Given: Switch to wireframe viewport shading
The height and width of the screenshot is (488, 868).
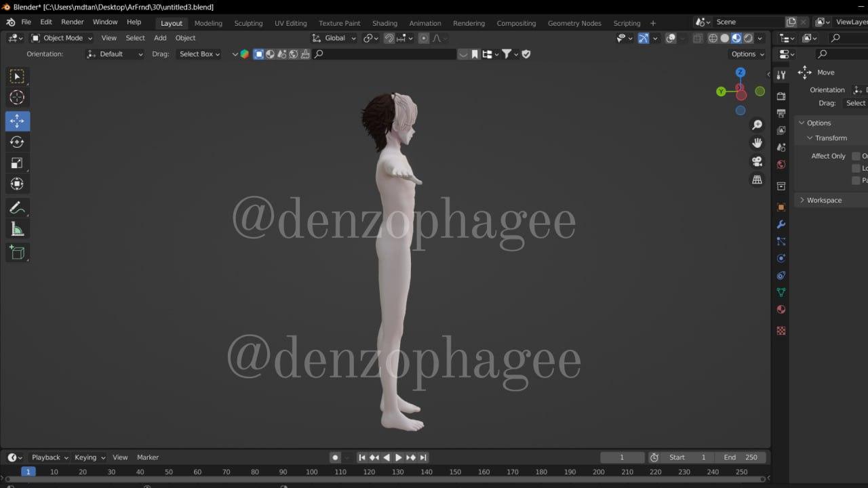Looking at the screenshot, I should click(713, 38).
